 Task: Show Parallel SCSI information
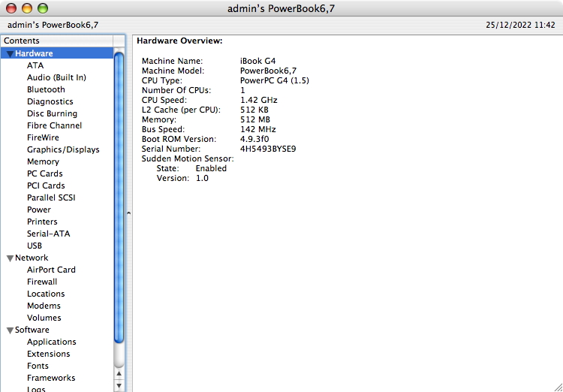pyautogui.click(x=51, y=198)
